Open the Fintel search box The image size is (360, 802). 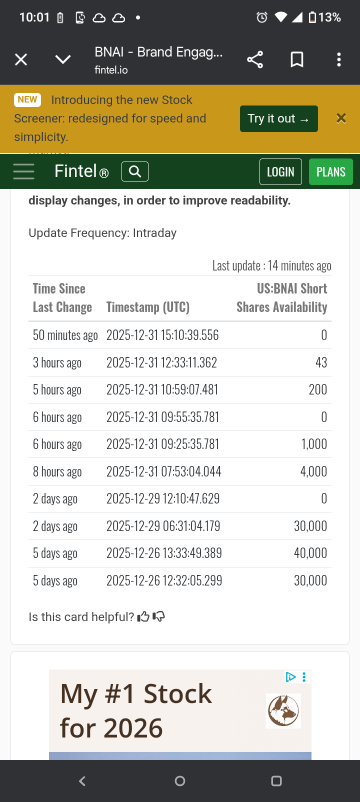(135, 172)
